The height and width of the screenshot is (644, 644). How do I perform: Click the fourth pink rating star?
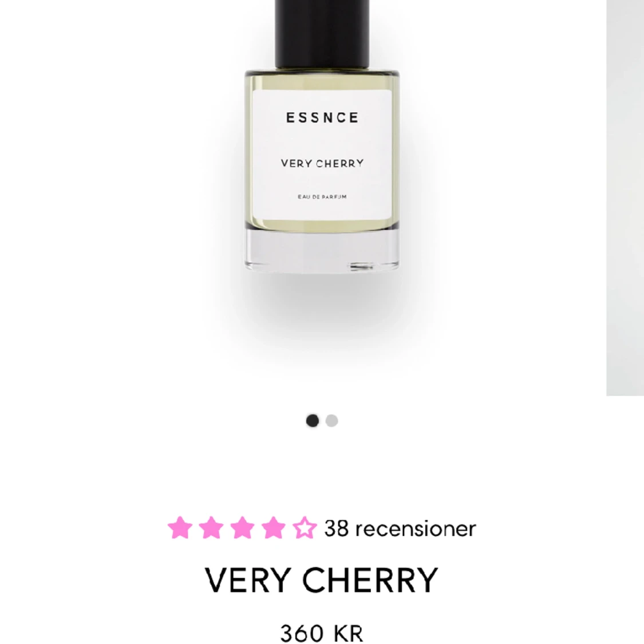click(273, 527)
